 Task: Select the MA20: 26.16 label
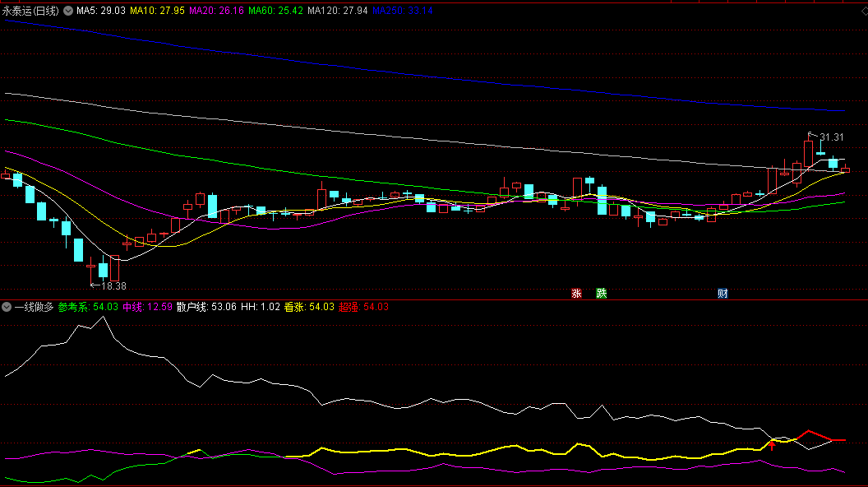click(x=216, y=11)
